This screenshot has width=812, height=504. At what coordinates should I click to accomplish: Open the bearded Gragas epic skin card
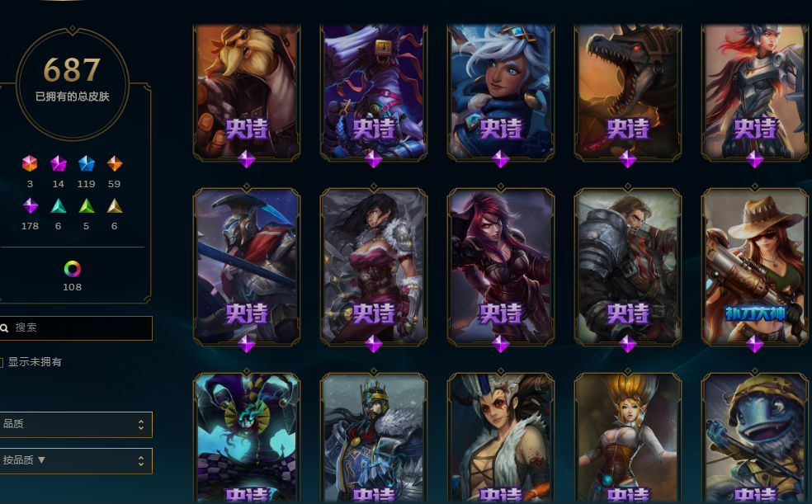point(247,92)
